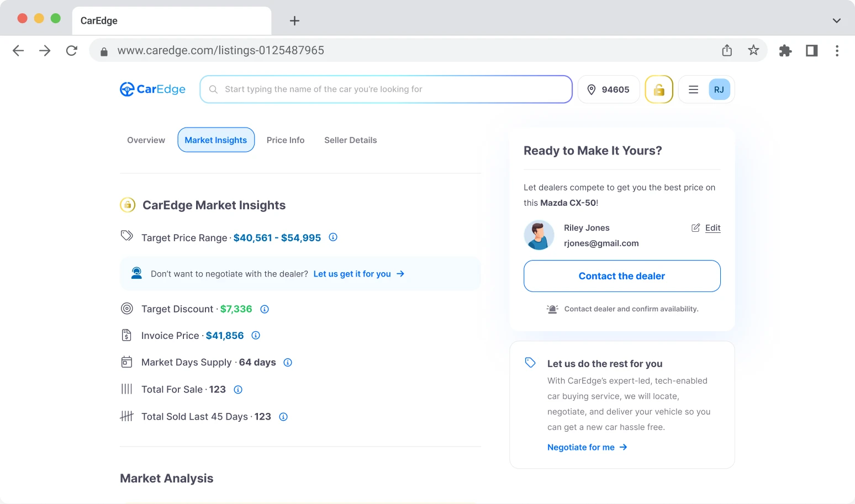Click the browser forward arrow
Screen dimensions: 855x504
click(45, 51)
